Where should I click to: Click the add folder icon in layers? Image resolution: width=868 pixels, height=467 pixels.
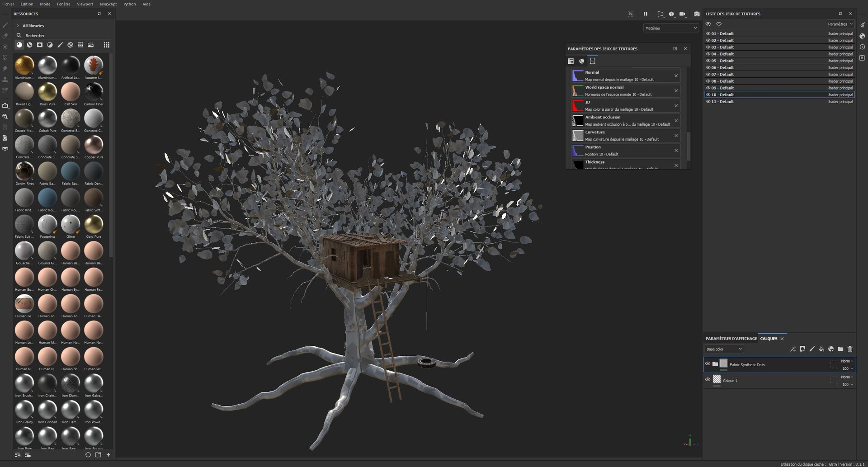[x=840, y=349]
